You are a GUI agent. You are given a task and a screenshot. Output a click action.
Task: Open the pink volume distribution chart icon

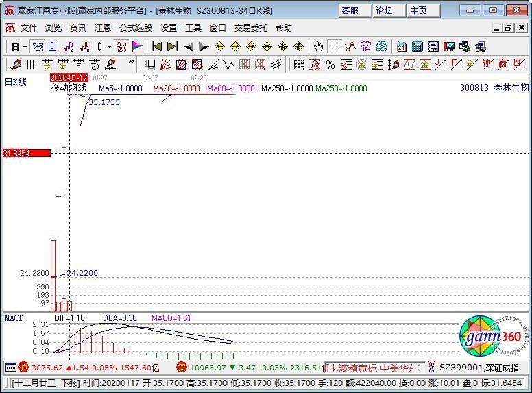point(137,47)
